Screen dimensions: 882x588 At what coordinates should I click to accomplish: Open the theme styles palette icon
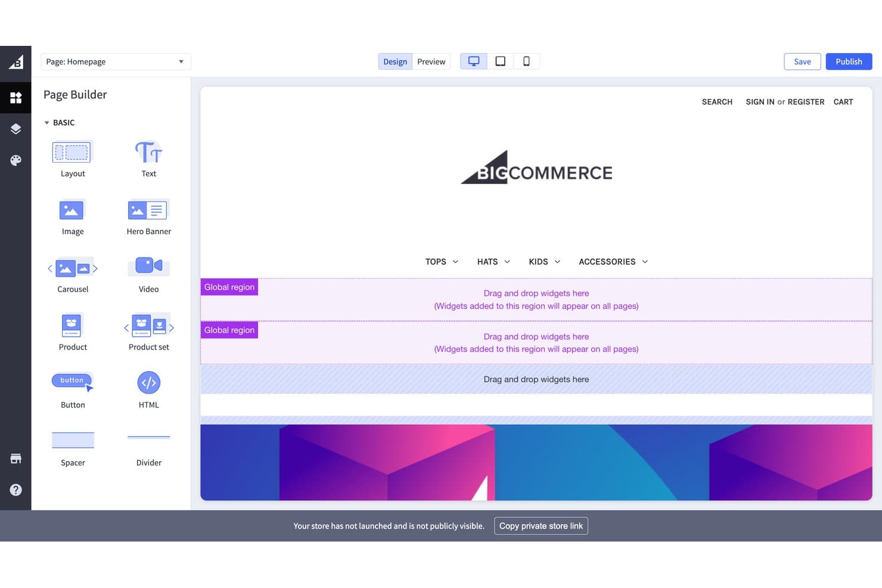click(x=15, y=160)
